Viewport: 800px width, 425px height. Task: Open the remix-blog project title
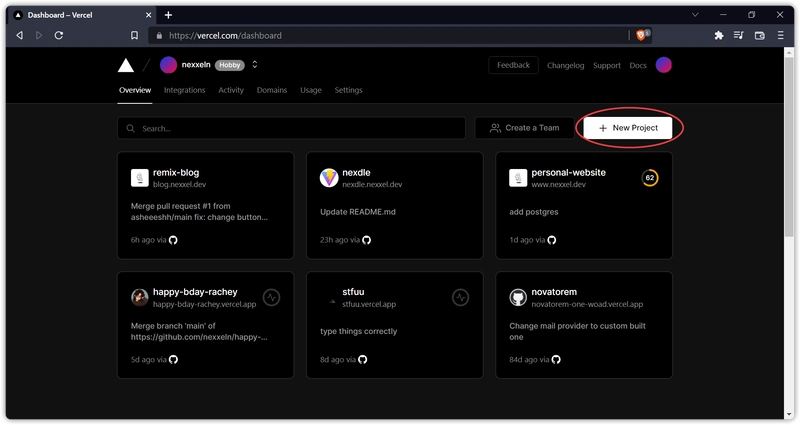coord(176,172)
